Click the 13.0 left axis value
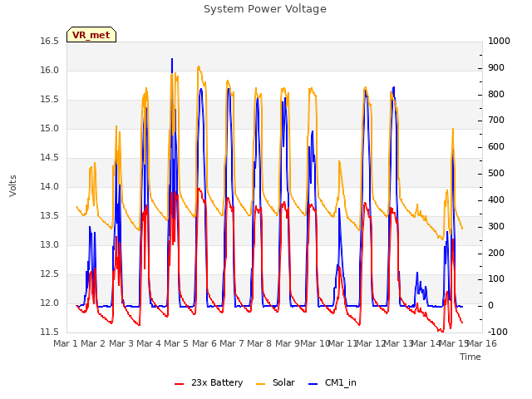532x399 pixels. [50, 245]
